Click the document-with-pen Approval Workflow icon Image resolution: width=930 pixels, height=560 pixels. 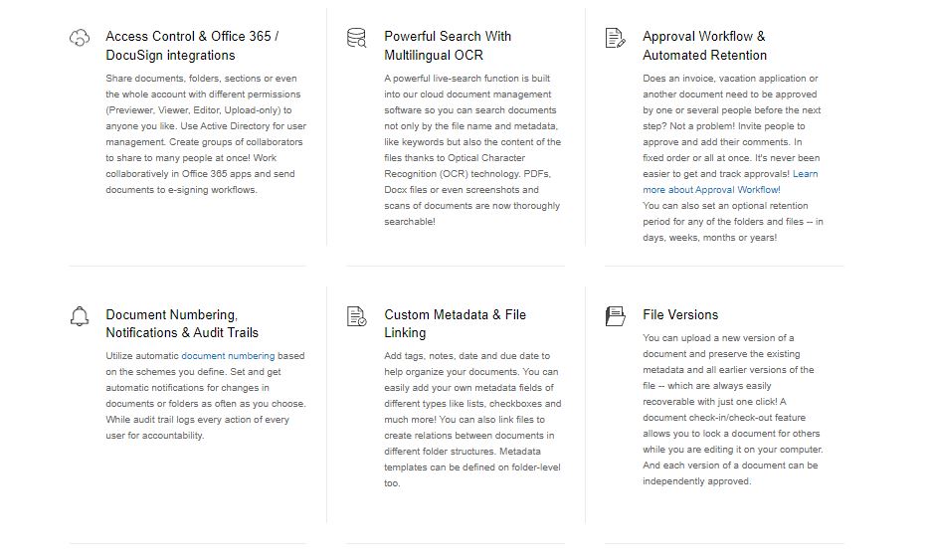[616, 38]
